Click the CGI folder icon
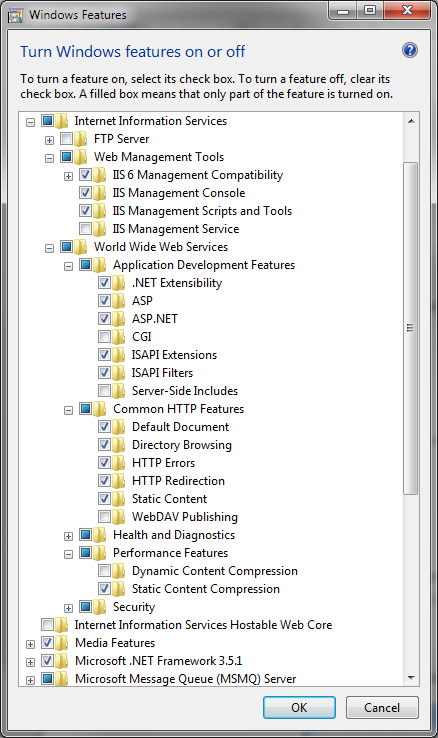Viewport: 438px width, 738px height. click(x=119, y=337)
